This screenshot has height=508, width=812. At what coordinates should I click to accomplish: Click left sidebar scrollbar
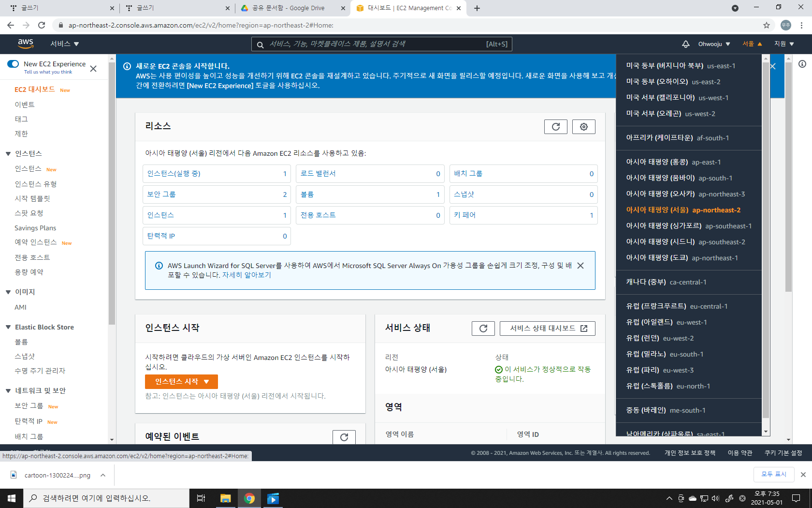click(x=112, y=194)
